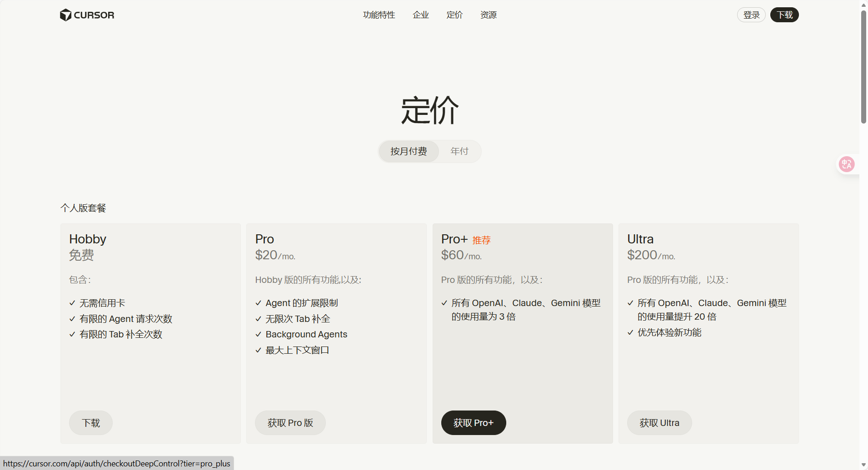Click the scrollbar down arrow

coord(863,465)
